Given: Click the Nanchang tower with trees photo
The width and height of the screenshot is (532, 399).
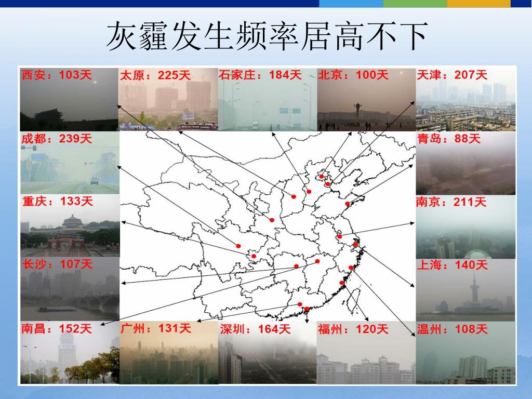Looking at the screenshot, I should (x=70, y=353).
